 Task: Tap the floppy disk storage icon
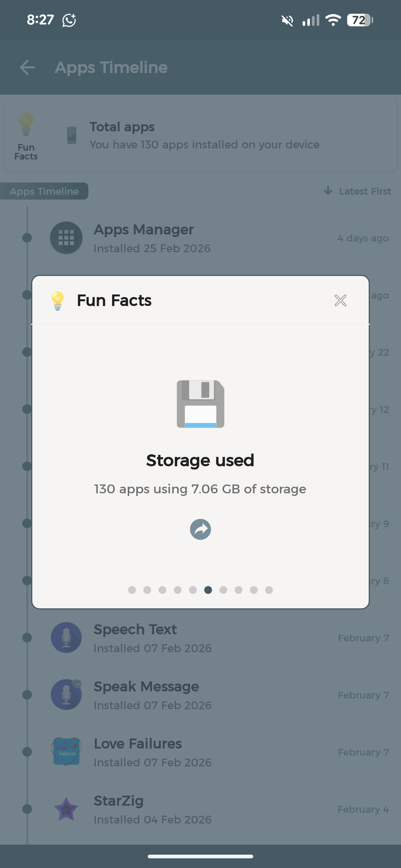tap(200, 404)
